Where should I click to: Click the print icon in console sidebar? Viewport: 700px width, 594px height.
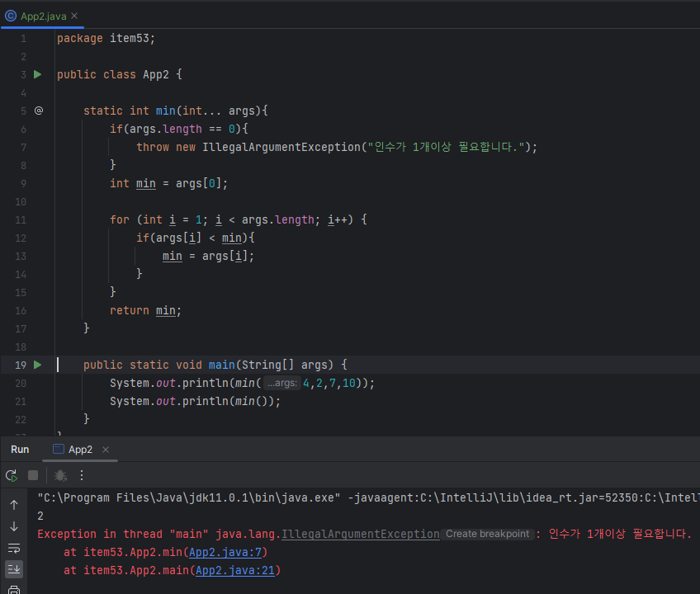14,590
